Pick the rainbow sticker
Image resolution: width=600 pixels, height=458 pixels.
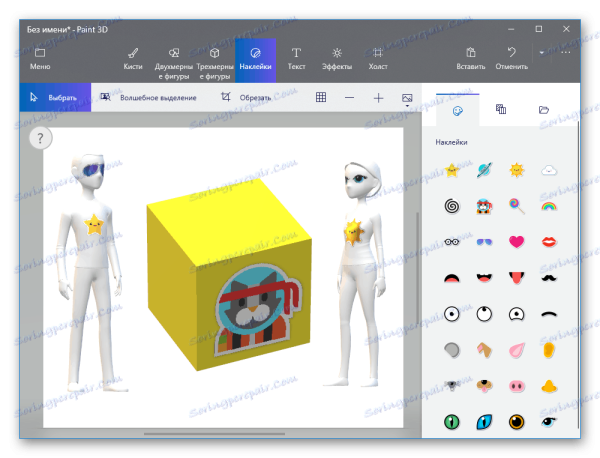click(x=549, y=207)
